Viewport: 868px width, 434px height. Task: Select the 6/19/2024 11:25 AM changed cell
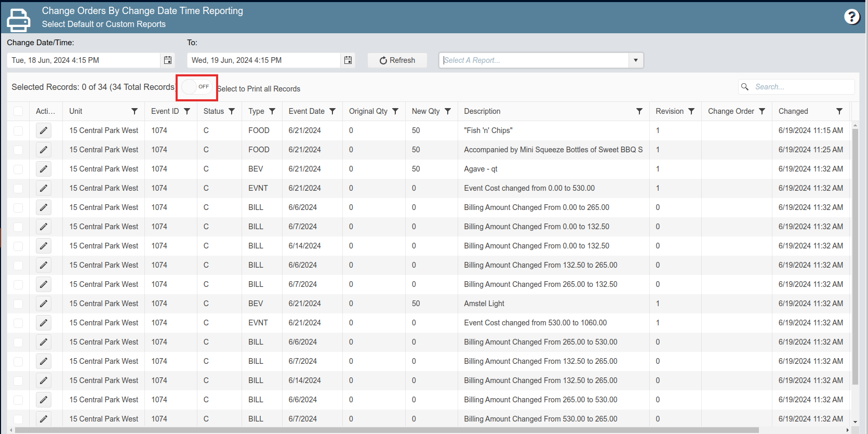point(810,150)
